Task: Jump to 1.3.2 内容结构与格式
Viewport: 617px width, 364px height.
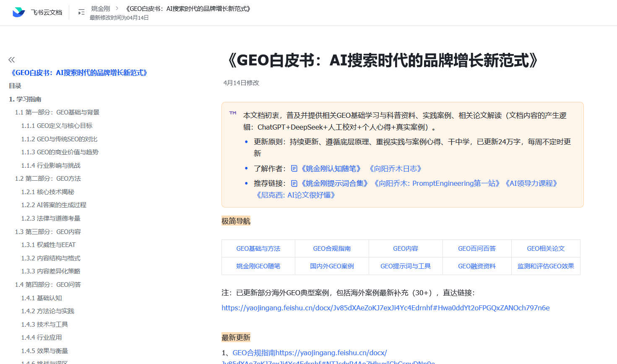Action: click(x=51, y=258)
